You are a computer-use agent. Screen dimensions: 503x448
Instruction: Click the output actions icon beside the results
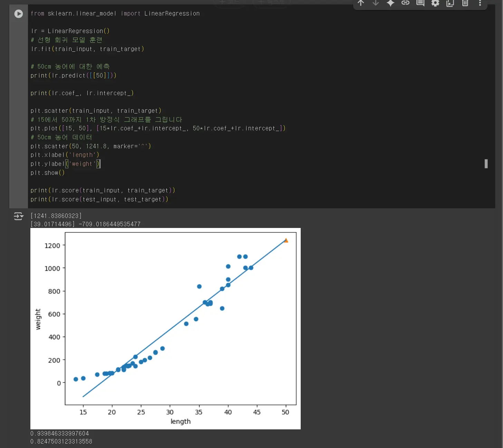pyautogui.click(x=18, y=216)
